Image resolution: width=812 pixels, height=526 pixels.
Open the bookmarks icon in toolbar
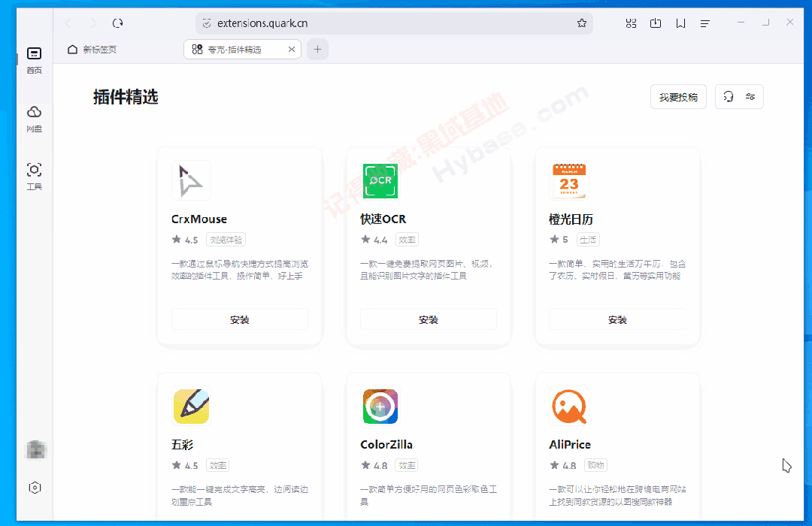680,23
